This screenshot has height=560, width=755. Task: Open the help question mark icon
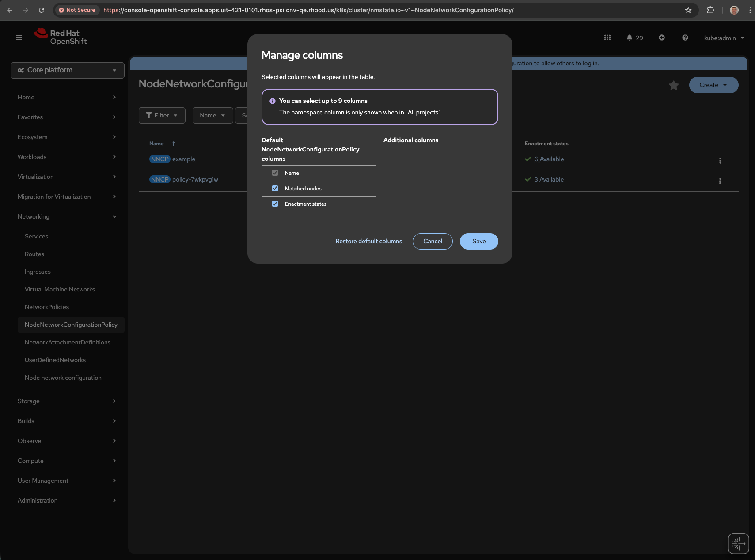tap(685, 38)
